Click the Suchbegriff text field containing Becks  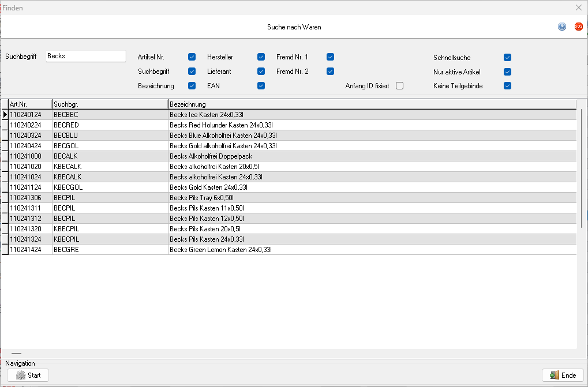click(x=85, y=57)
